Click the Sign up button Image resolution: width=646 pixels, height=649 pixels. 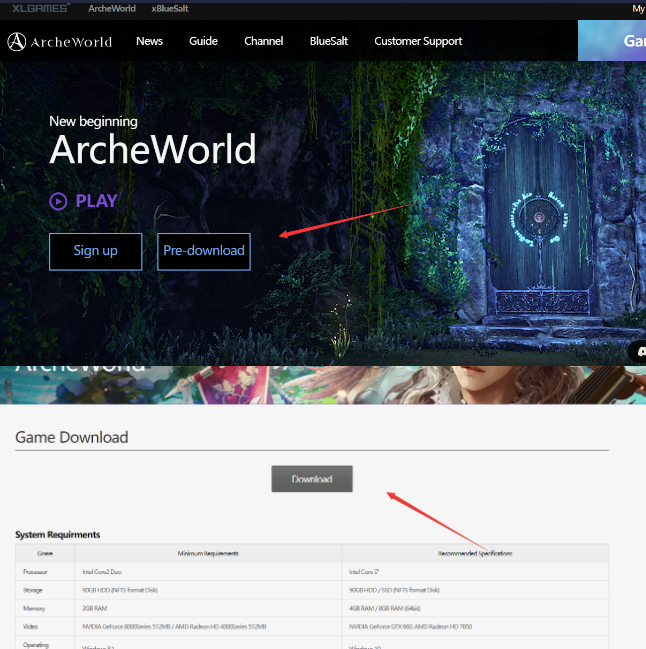[x=96, y=252]
